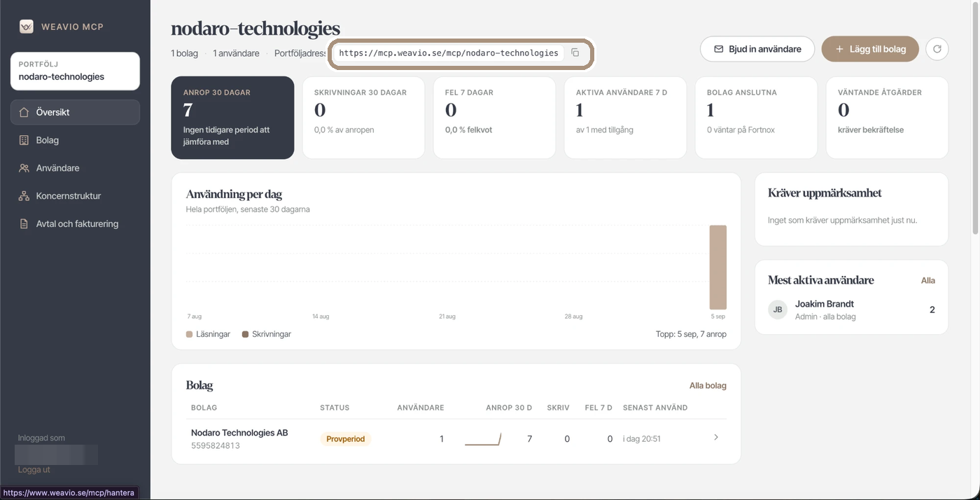Click the organisation number 5595824813

216,445
